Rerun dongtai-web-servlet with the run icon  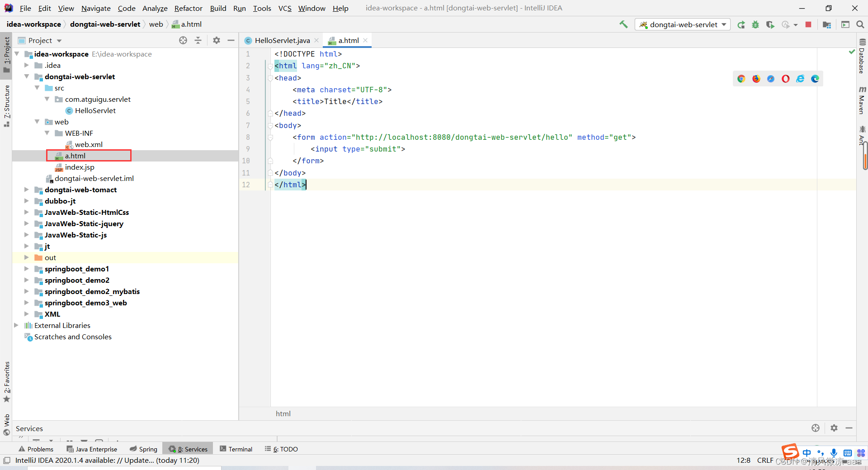(741, 24)
